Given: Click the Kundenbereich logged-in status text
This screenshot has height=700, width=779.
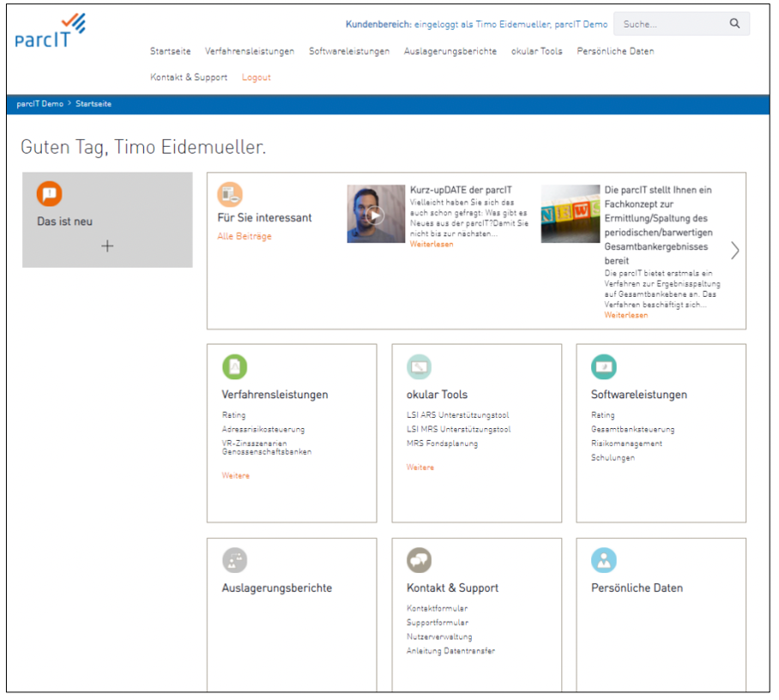Looking at the screenshot, I should (x=476, y=24).
